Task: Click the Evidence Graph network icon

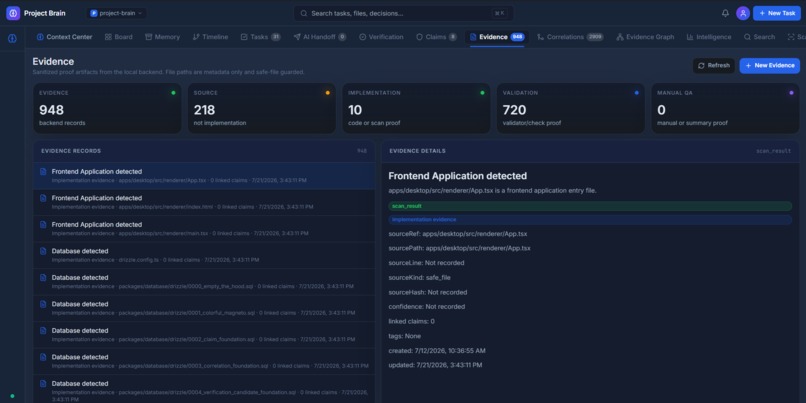Action: (x=620, y=37)
